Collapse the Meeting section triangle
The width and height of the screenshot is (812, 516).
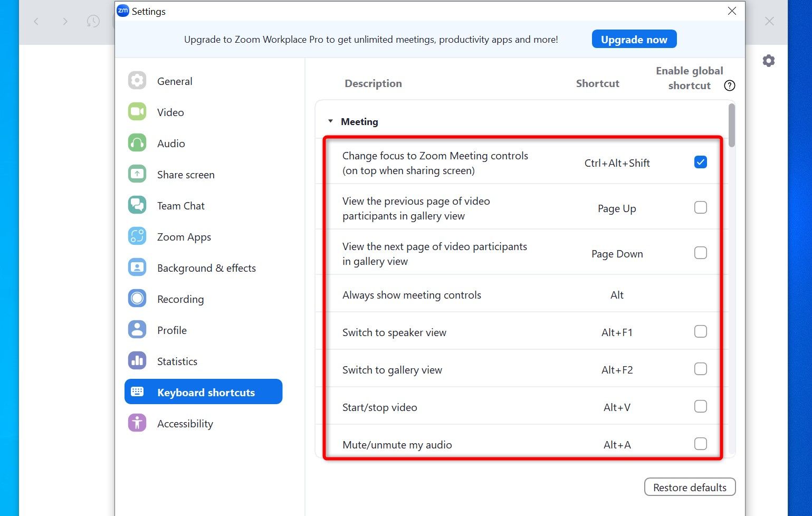point(330,121)
